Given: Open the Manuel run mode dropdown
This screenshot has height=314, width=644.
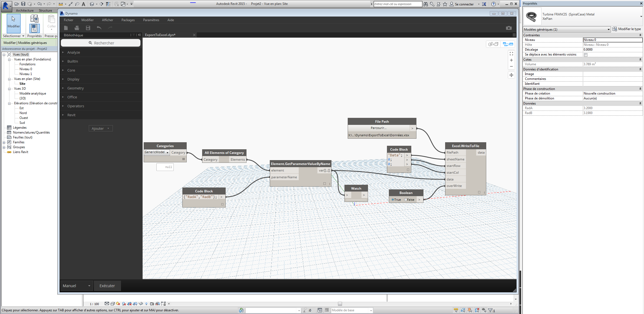Looking at the screenshot, I should coord(77,286).
